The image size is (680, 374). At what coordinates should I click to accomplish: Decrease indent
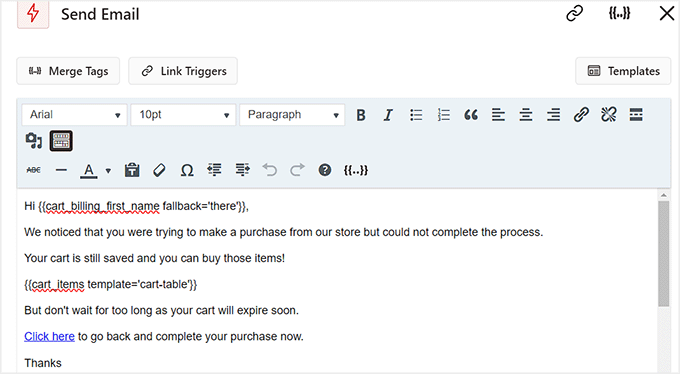tap(214, 170)
